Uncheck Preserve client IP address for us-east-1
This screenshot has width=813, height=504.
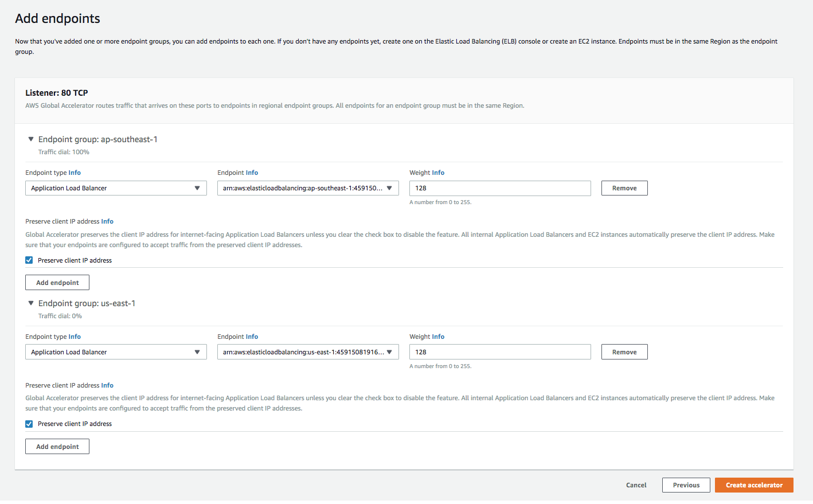coord(29,424)
